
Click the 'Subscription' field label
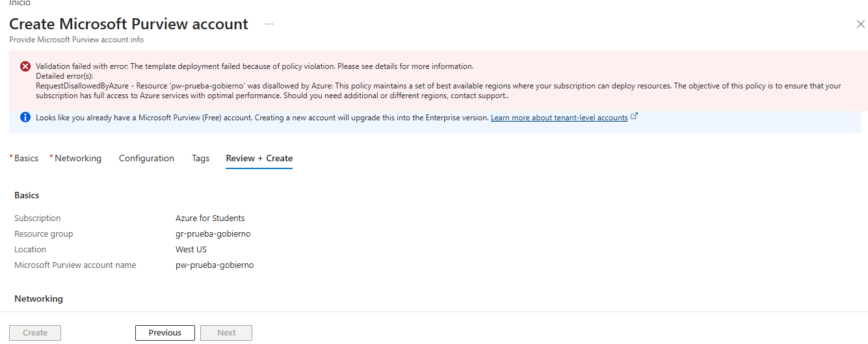(38, 218)
